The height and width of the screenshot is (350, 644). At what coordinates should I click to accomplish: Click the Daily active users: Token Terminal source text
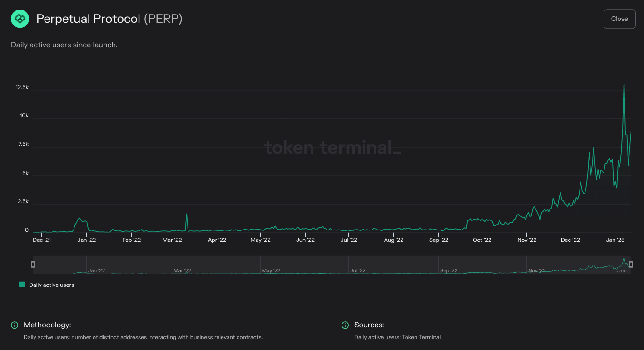tap(397, 337)
